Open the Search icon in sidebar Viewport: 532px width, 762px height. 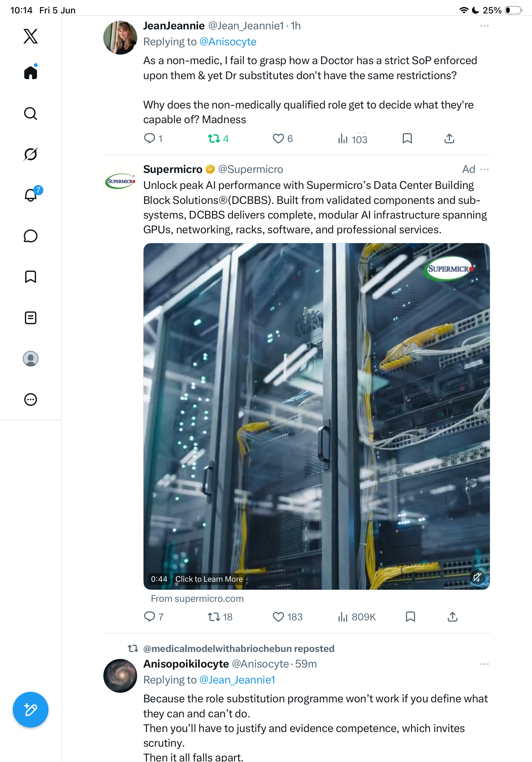[x=31, y=114]
